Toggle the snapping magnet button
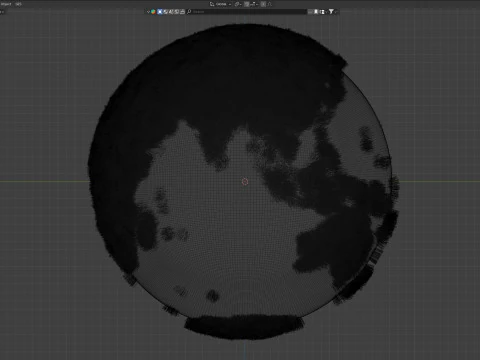The width and height of the screenshot is (480, 360). pos(247,4)
